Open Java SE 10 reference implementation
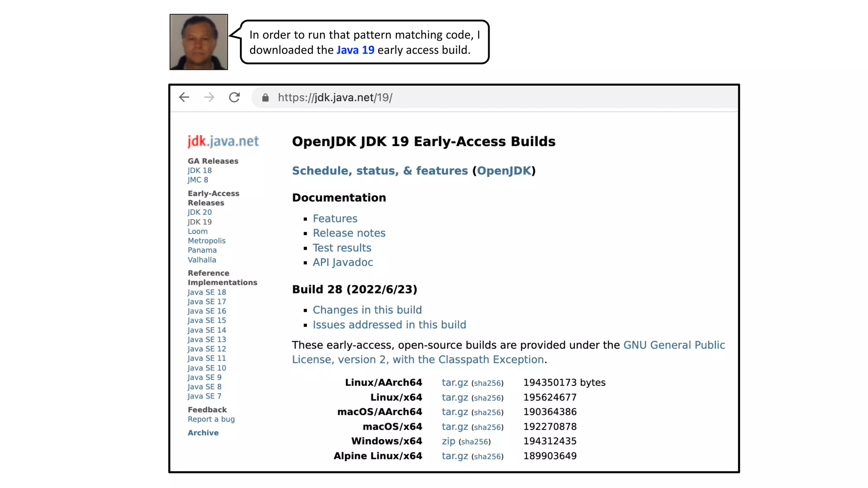The height and width of the screenshot is (488, 868). click(x=207, y=368)
